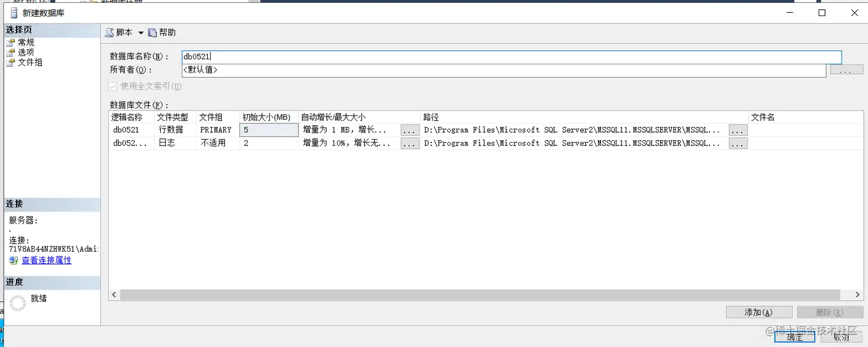Click the connection properties icon beside the link

click(x=14, y=260)
